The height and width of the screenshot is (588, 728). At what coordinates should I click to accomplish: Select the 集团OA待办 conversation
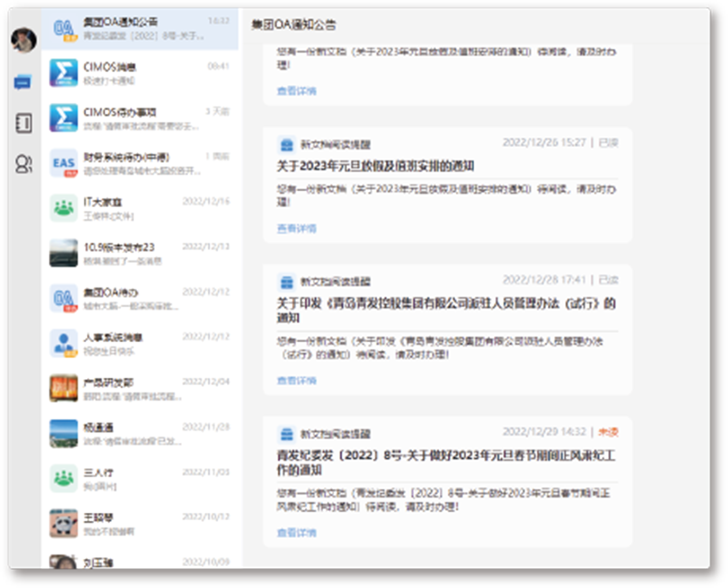pos(140,299)
